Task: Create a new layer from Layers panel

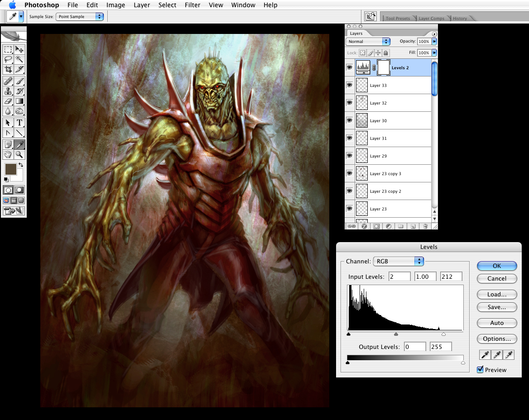Action: click(x=413, y=226)
